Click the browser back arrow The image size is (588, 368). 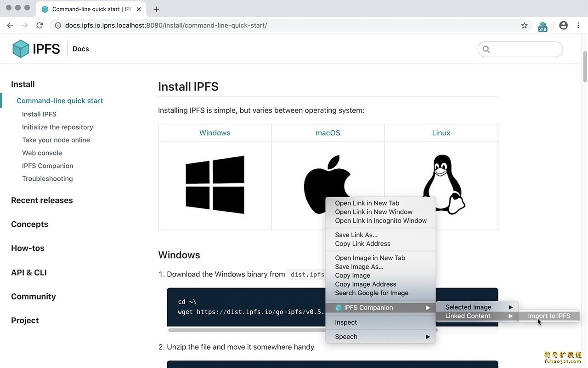10,25
